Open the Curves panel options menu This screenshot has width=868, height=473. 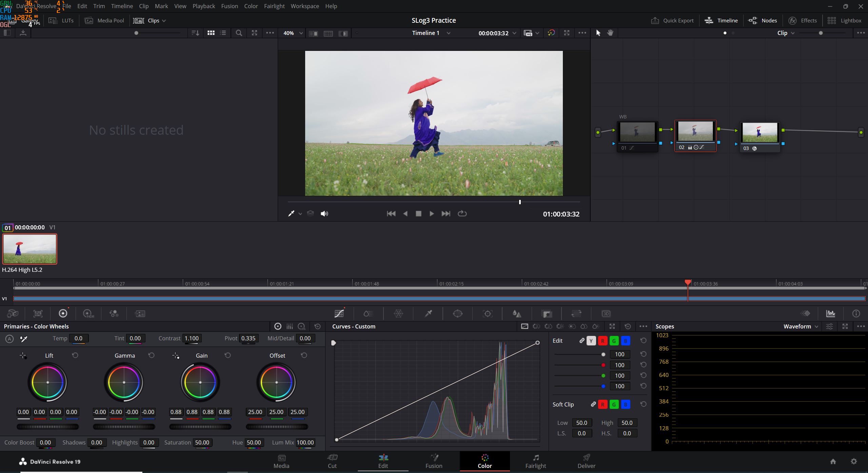643,326
